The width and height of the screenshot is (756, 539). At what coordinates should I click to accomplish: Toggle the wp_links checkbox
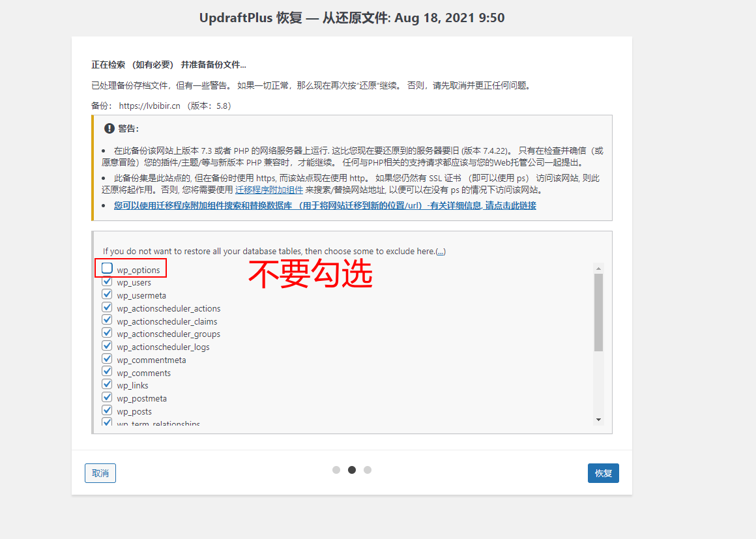point(107,385)
